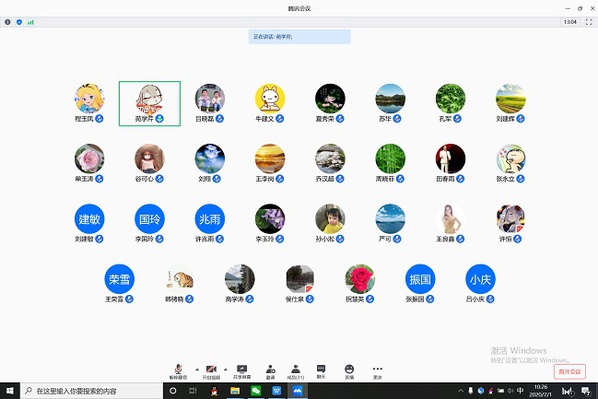Check the green network signal indicator
Screen dimensions: 598x399
(31, 22)
